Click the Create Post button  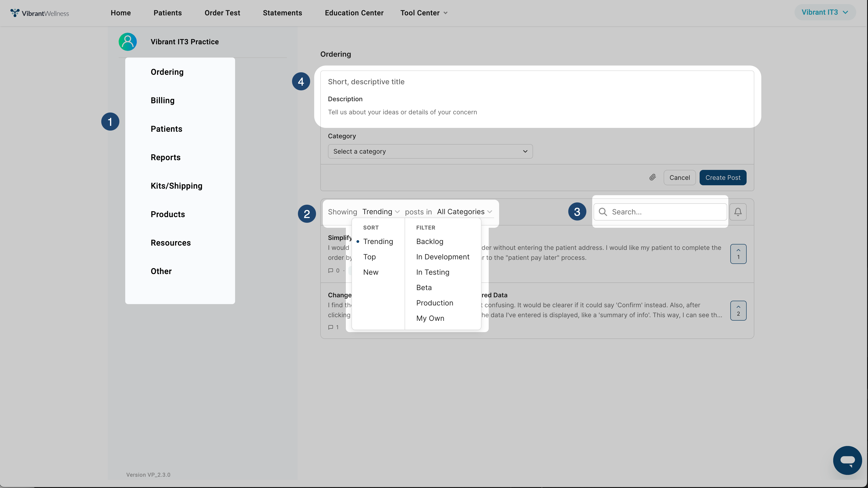tap(722, 178)
